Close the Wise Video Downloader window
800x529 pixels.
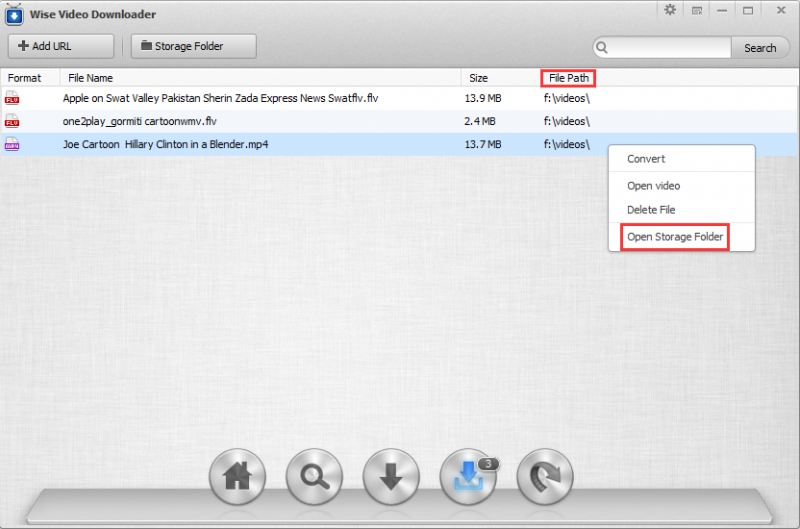pos(781,10)
